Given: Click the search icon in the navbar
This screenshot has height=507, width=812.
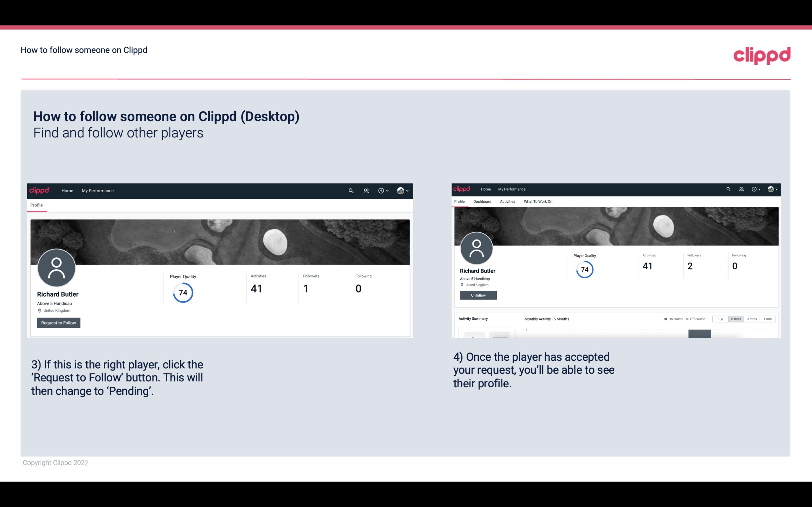Looking at the screenshot, I should [350, 190].
